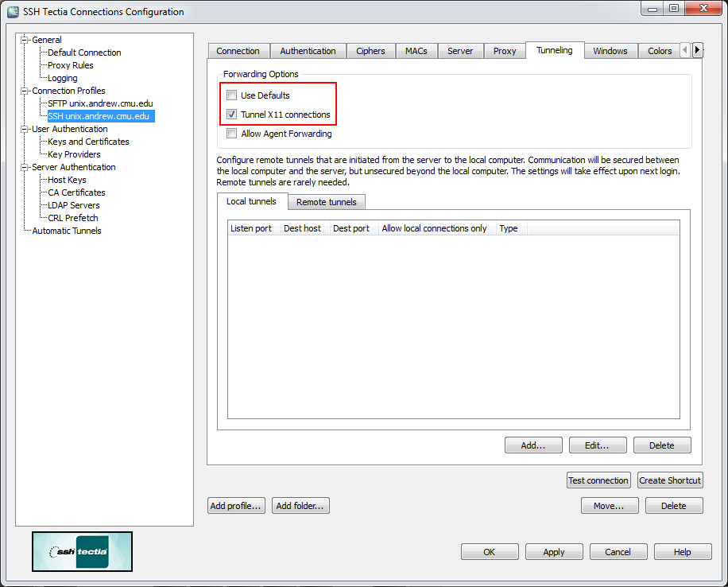
Task: Sort tunnels by Listen port column
Action: click(254, 228)
